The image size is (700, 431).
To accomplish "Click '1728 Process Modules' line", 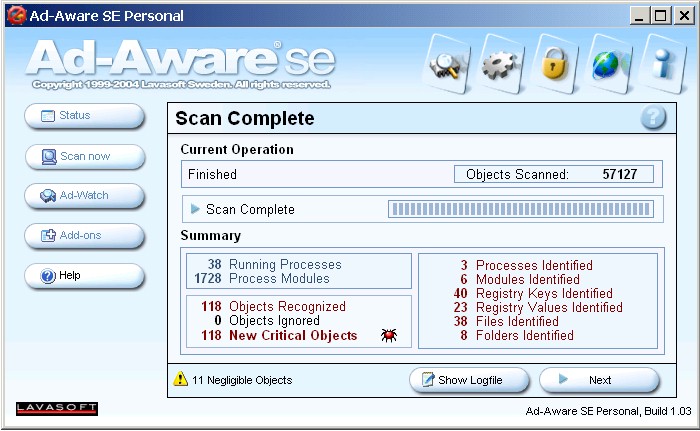I will 262,278.
